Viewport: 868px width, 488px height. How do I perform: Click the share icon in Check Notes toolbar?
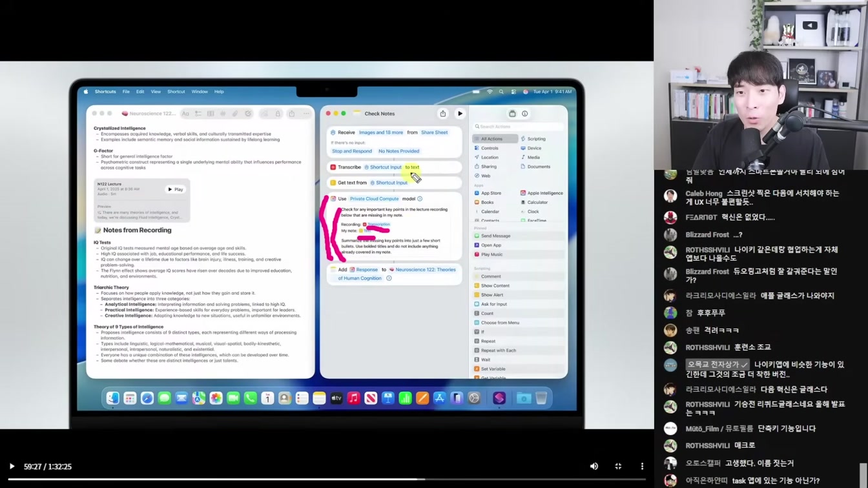point(443,114)
